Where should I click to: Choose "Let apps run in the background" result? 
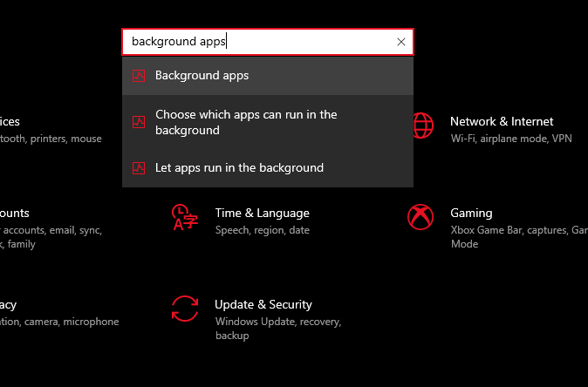267,168
